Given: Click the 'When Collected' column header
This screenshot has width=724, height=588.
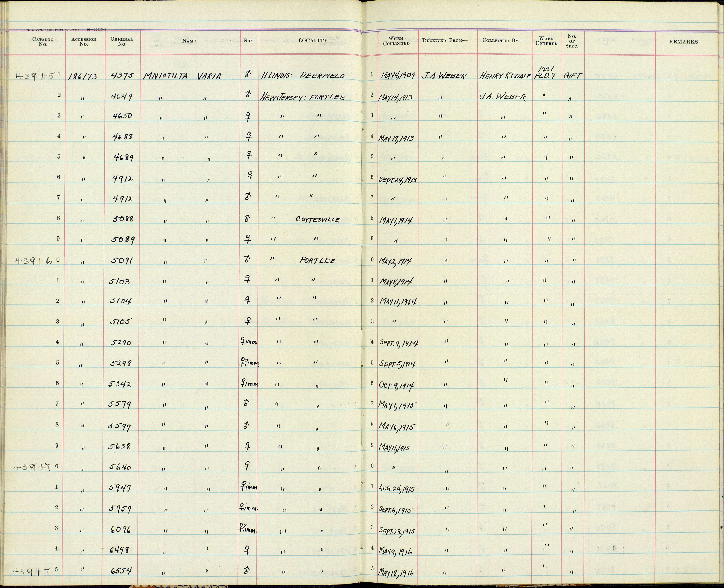Looking at the screenshot, I should [396, 41].
